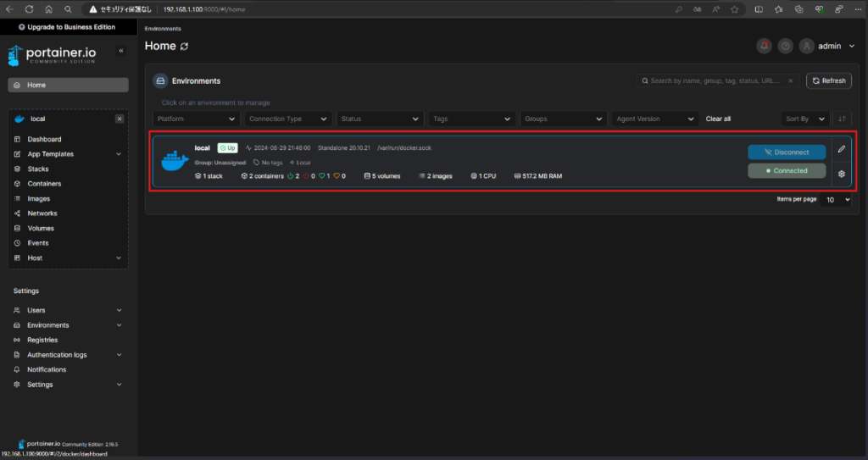Clear the environment search field
This screenshot has height=460, width=868.
[791, 80]
